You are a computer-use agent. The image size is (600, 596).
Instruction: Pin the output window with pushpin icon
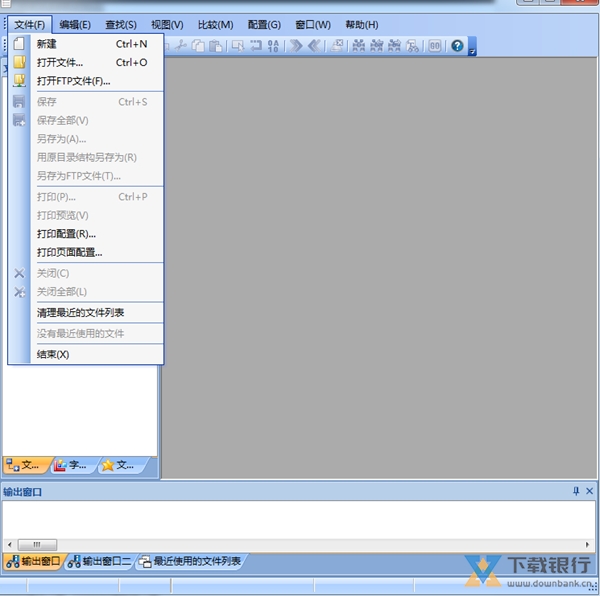click(x=576, y=491)
